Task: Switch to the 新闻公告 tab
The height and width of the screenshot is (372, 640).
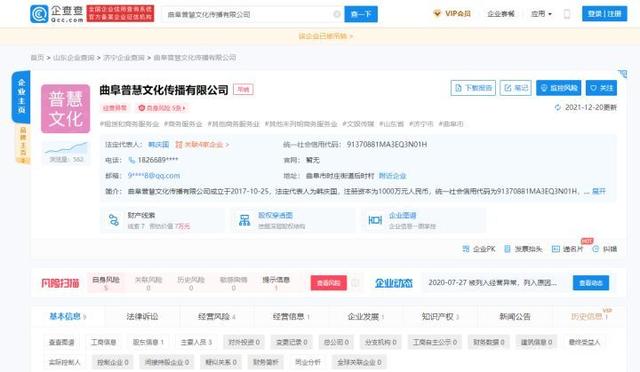Action: [515, 316]
